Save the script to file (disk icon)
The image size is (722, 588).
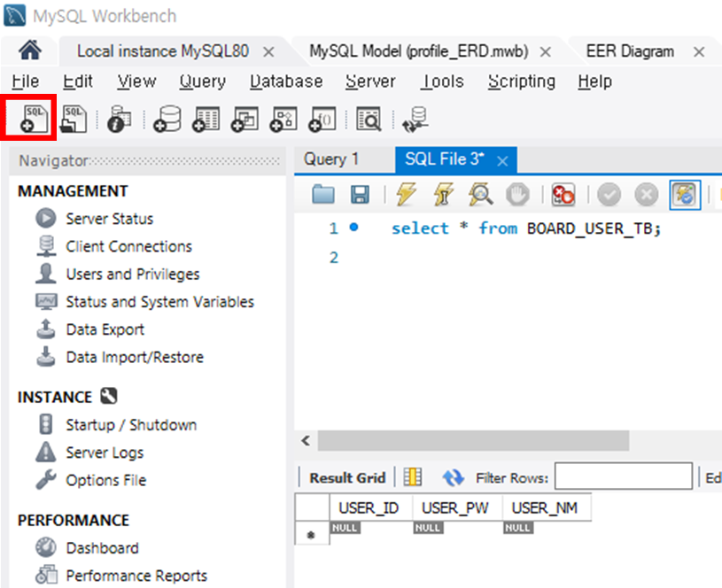360,194
